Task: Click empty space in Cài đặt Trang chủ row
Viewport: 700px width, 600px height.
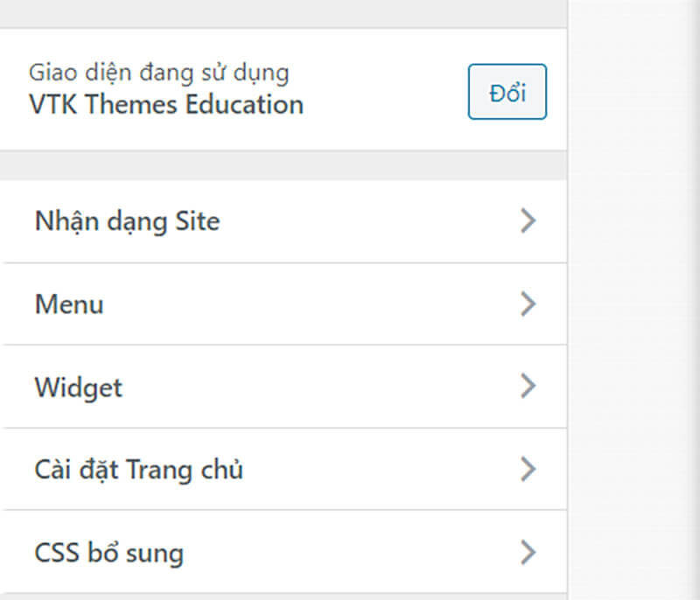Action: point(376,470)
